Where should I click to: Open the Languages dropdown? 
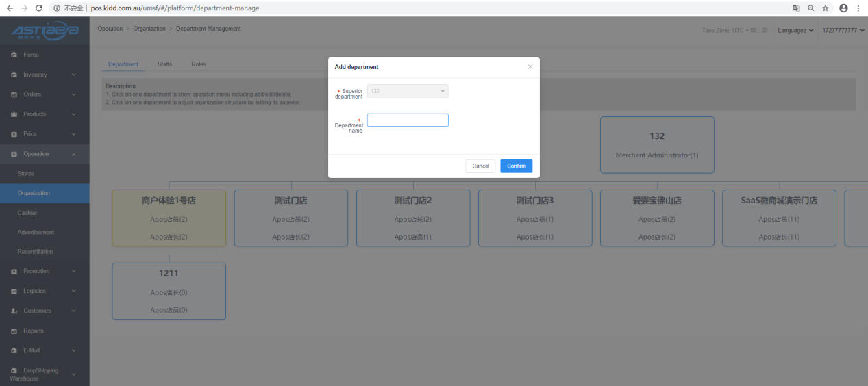[x=795, y=30]
